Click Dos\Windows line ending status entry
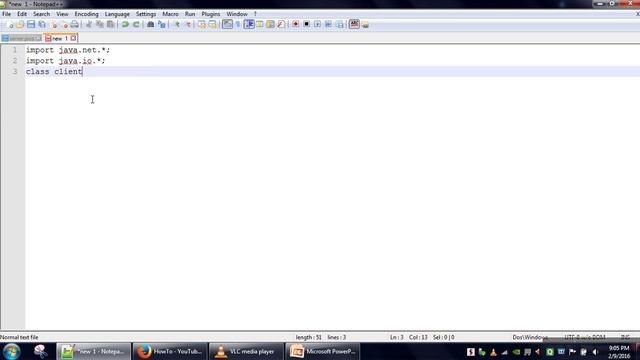 click(x=530, y=337)
